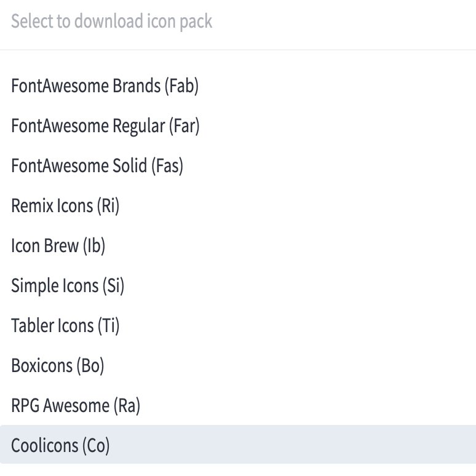476x476 pixels.
Task: Select Simple Icons (Si) option
Action: 68,286
